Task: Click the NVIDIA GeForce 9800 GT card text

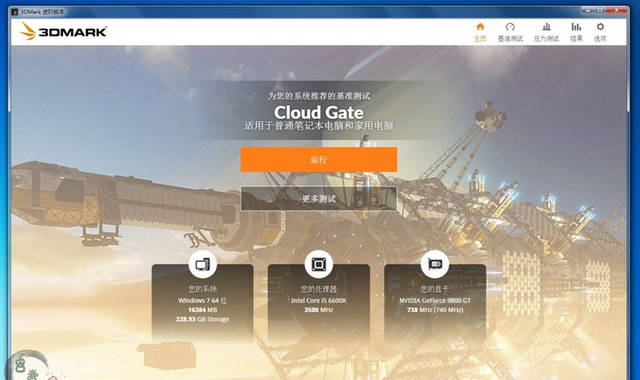Action: tap(435, 300)
